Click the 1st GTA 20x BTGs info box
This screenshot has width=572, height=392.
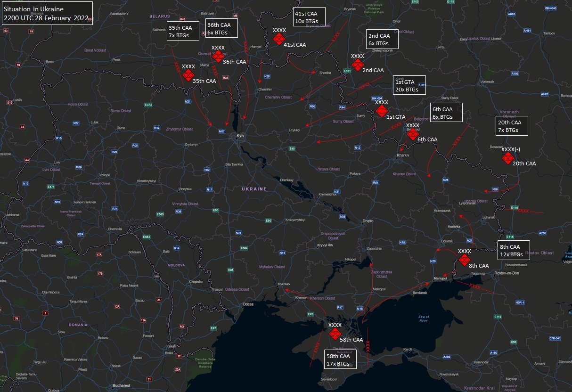(x=409, y=85)
